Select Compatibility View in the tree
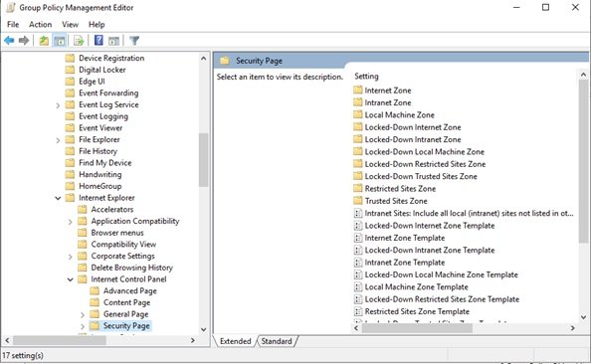This screenshot has width=591, height=364. pyautogui.click(x=123, y=245)
